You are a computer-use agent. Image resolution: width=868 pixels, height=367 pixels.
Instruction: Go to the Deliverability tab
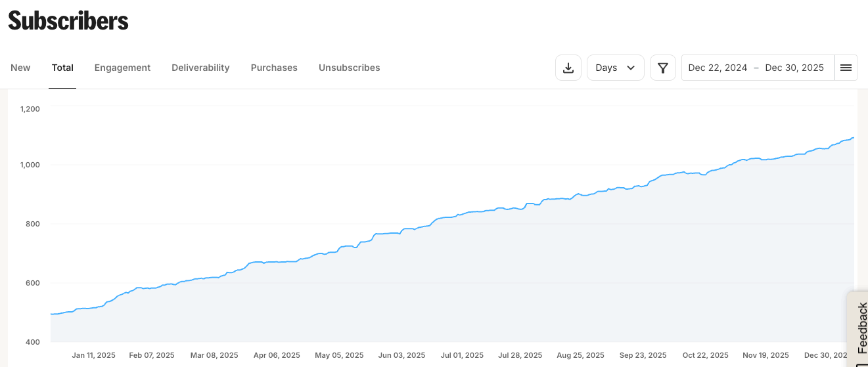[x=200, y=68]
